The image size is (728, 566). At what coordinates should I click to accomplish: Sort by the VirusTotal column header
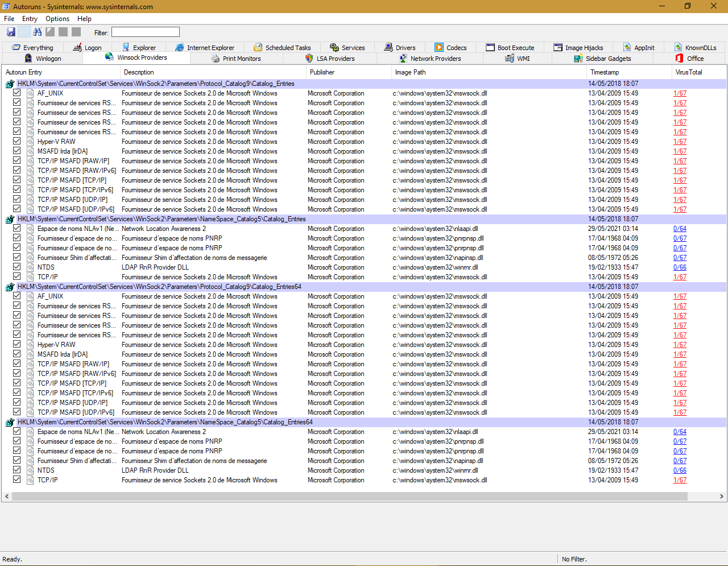tap(698, 72)
